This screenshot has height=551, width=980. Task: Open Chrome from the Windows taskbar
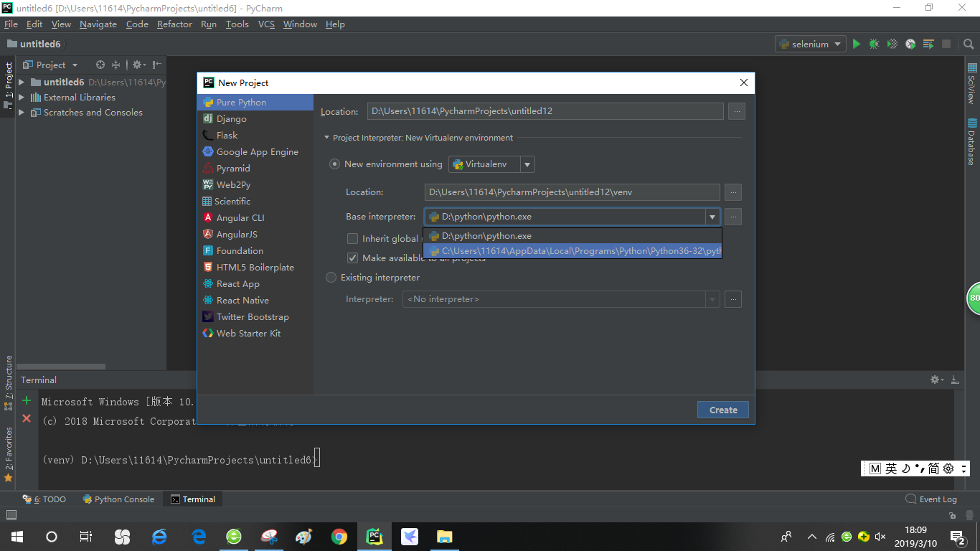[x=339, y=537]
